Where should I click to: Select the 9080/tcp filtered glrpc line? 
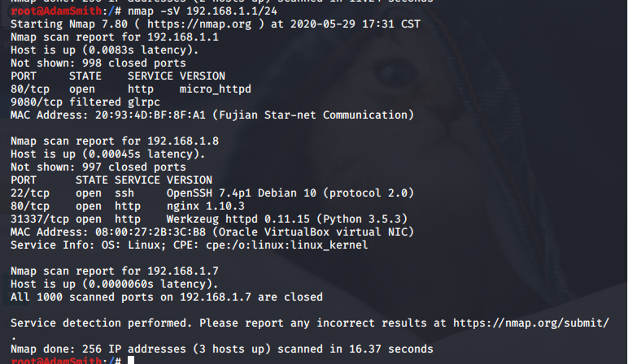(85, 102)
